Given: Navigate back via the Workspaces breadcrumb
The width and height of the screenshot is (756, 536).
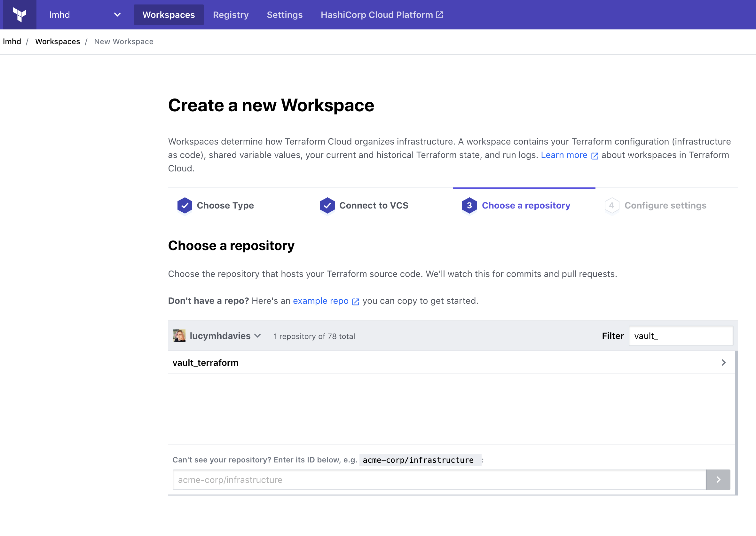Looking at the screenshot, I should coord(58,41).
